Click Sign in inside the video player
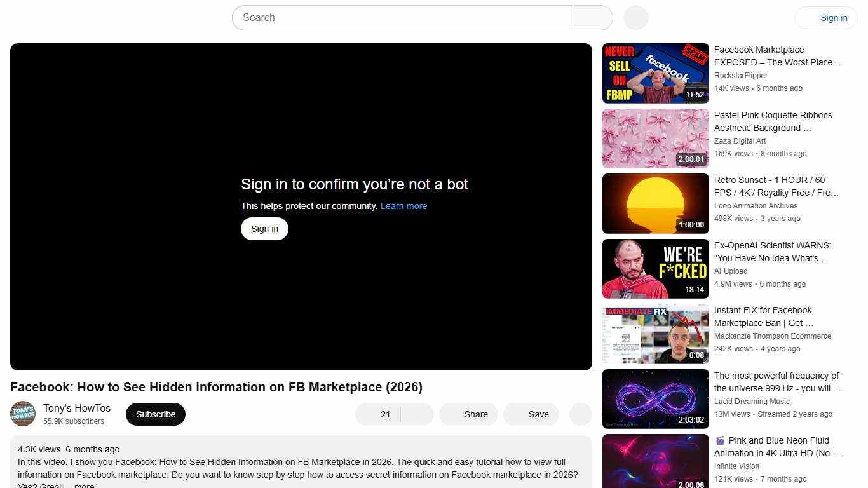This screenshot has width=868, height=488. 264,228
